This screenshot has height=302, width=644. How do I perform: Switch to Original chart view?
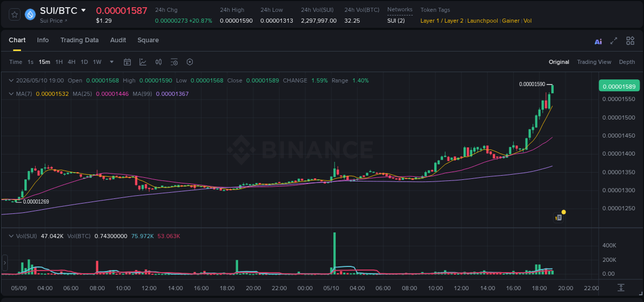pos(559,62)
